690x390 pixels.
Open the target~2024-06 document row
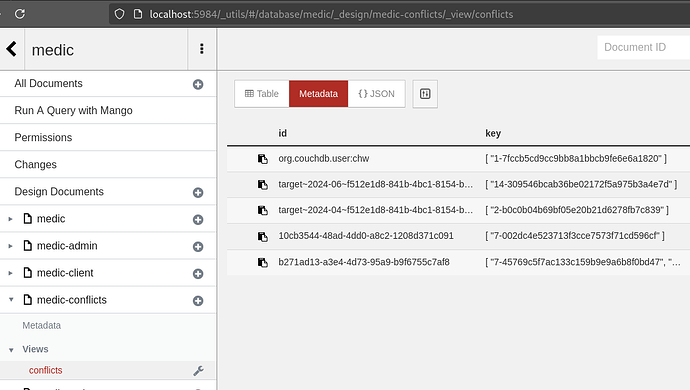[x=375, y=184]
